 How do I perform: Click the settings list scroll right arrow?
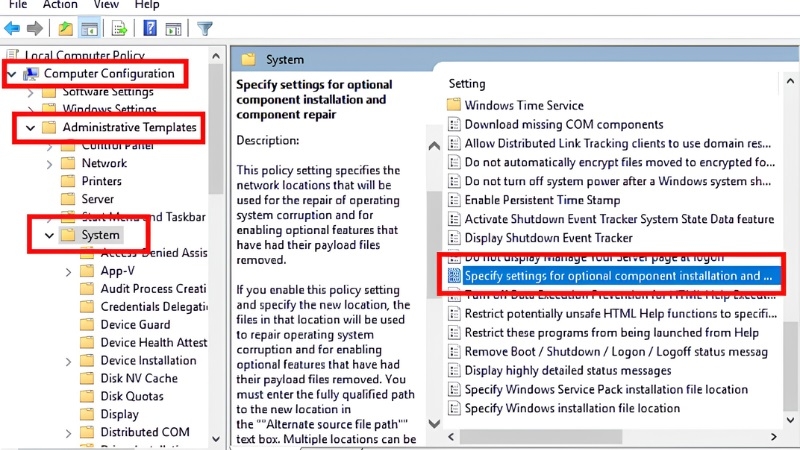tap(773, 437)
